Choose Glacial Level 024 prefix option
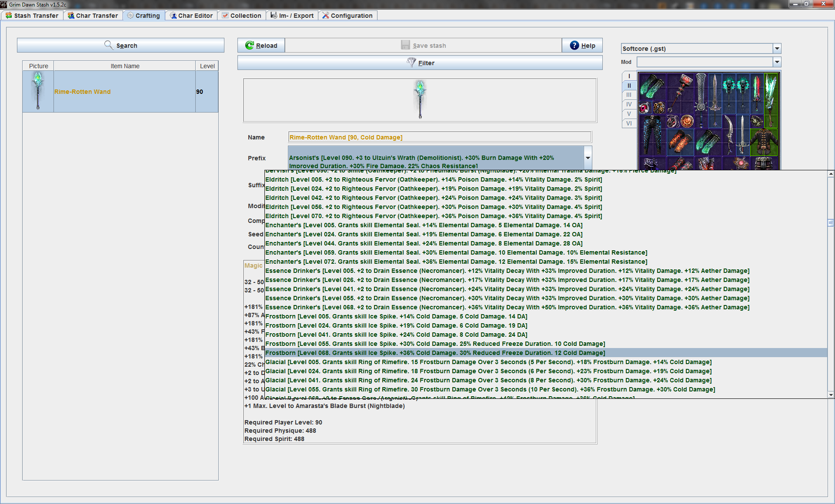 pyautogui.click(x=546, y=371)
